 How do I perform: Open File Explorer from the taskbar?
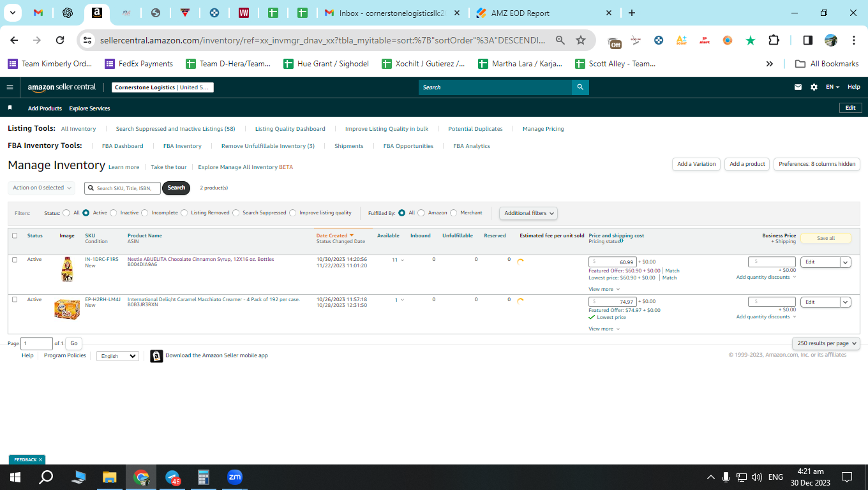110,477
